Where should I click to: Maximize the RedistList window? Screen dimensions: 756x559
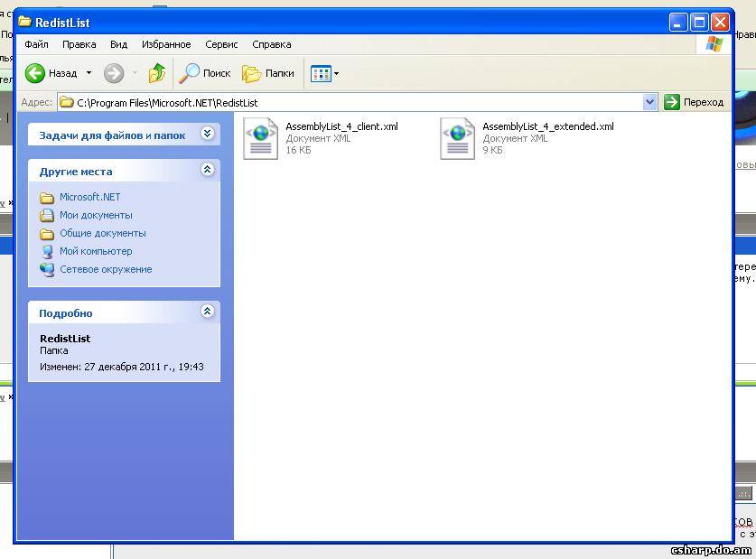[x=699, y=23]
